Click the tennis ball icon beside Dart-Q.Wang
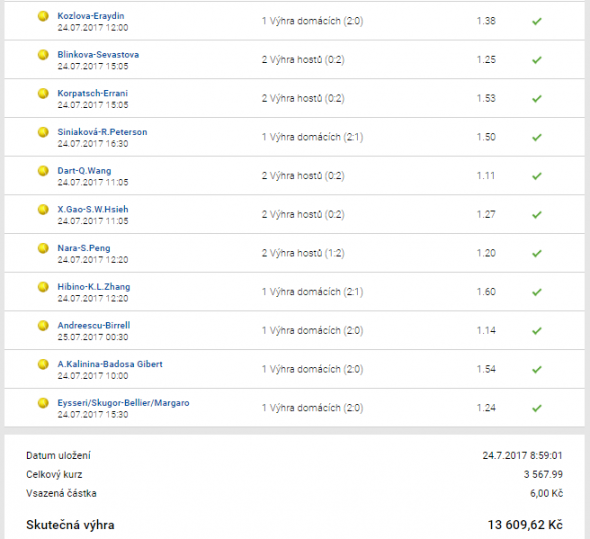 (43, 171)
